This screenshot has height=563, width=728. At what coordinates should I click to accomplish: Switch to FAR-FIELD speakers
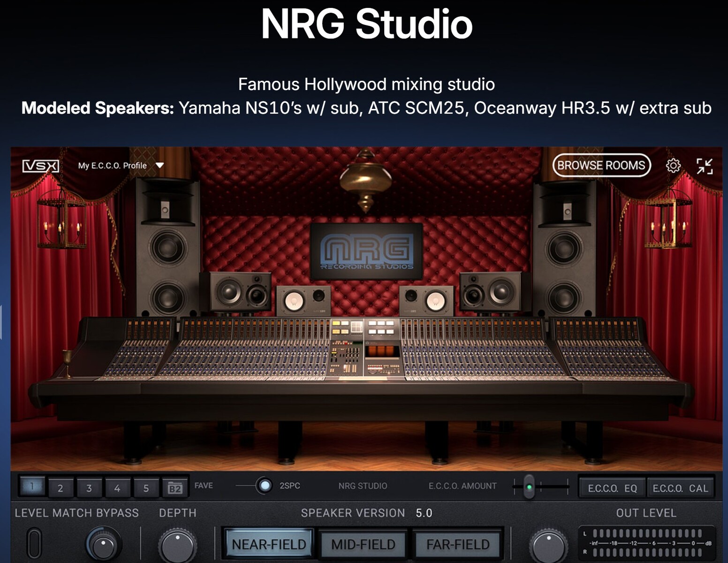point(458,544)
